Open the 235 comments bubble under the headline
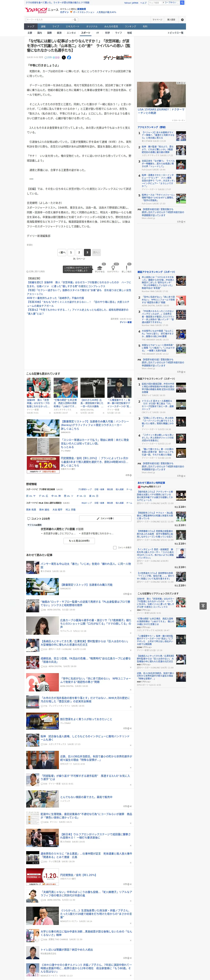 tap(48, 57)
